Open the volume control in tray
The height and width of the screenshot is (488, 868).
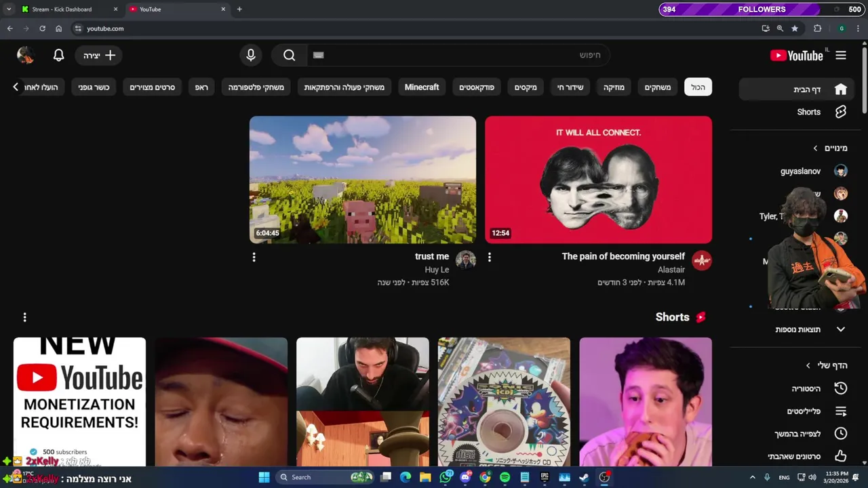[x=812, y=477]
